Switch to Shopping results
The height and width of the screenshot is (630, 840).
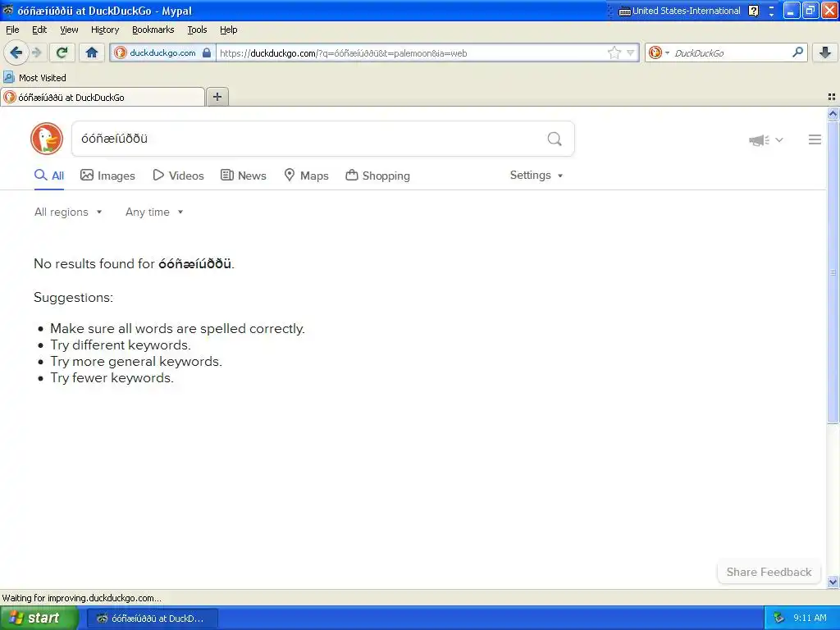pyautogui.click(x=377, y=176)
